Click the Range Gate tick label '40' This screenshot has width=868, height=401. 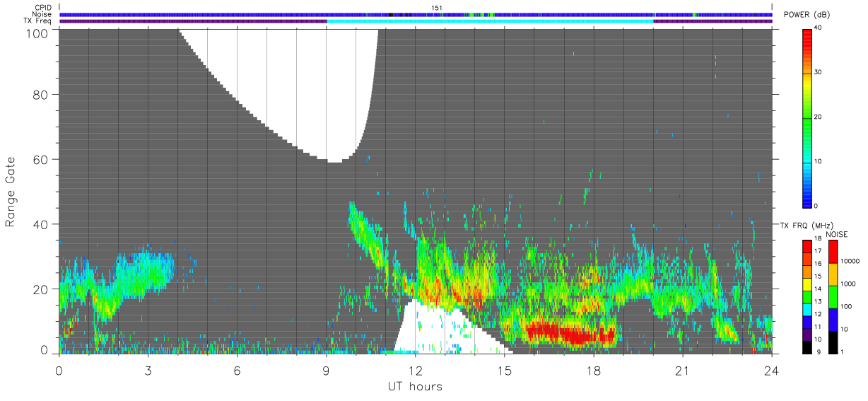pos(42,224)
